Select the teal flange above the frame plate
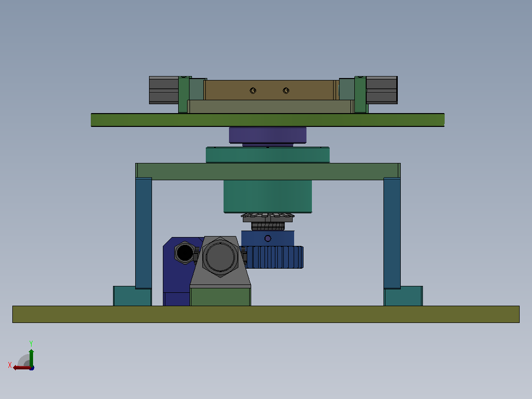 click(x=267, y=155)
